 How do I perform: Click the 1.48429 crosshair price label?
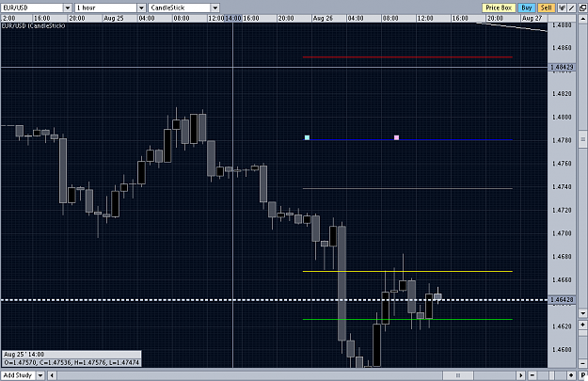coord(562,67)
